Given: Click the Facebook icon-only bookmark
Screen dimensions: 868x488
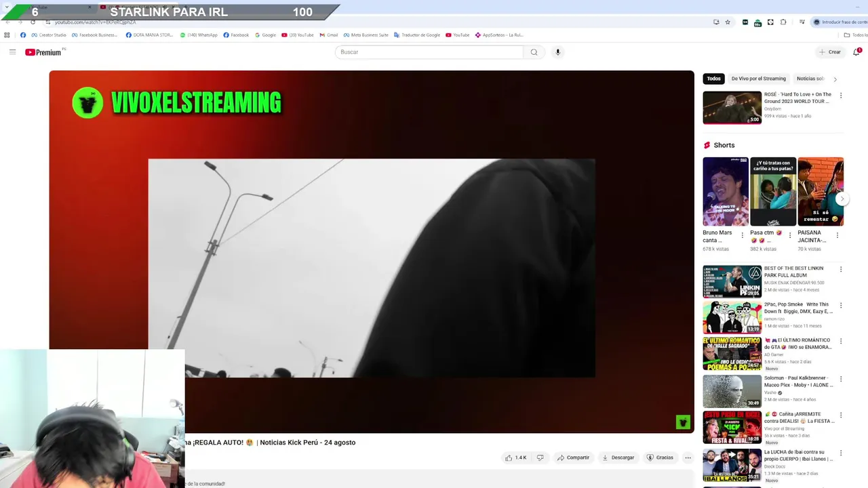Looking at the screenshot, I should [x=23, y=35].
